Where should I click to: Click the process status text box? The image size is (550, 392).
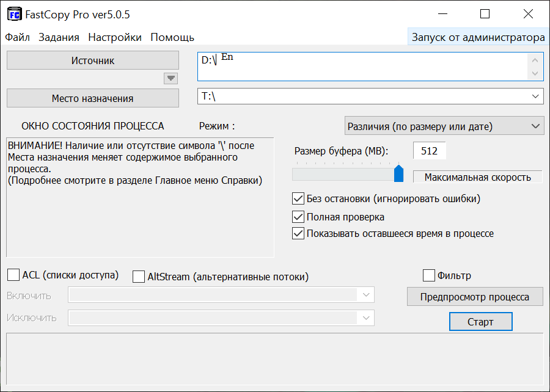140,197
